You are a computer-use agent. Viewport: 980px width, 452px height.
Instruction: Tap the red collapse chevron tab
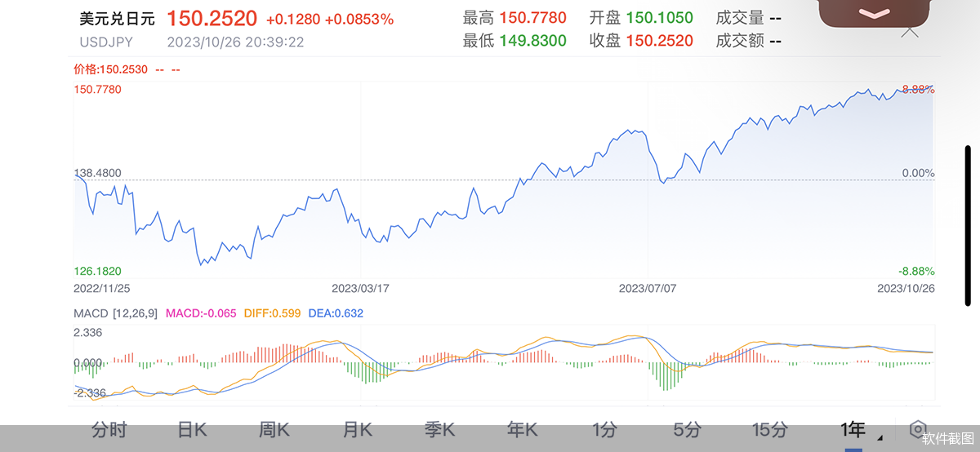point(875,14)
